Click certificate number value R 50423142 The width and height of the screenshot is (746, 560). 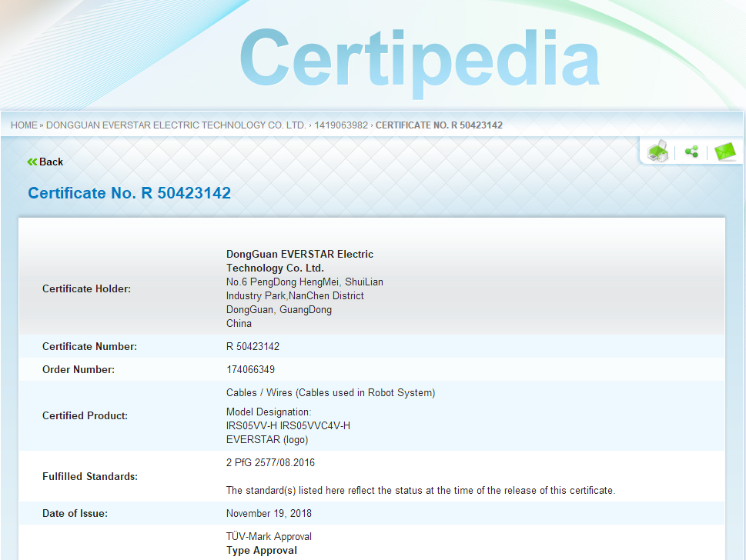253,347
